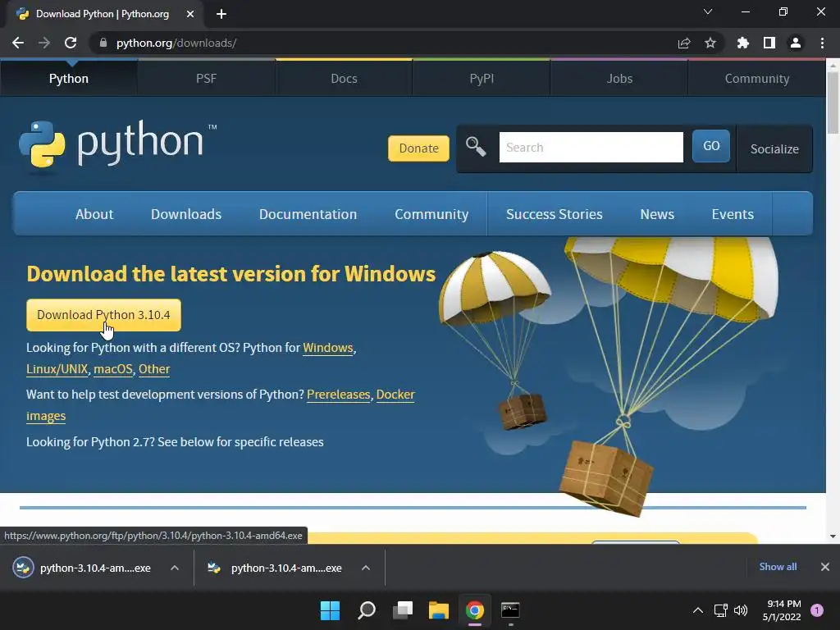Viewport: 840px width, 630px height.
Task: Click the share page icon in address bar
Action: [x=684, y=43]
